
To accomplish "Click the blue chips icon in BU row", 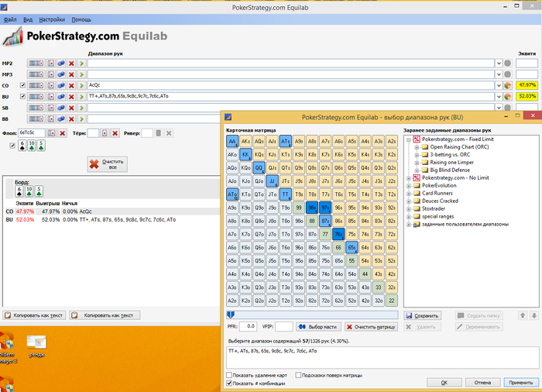I will point(61,97).
